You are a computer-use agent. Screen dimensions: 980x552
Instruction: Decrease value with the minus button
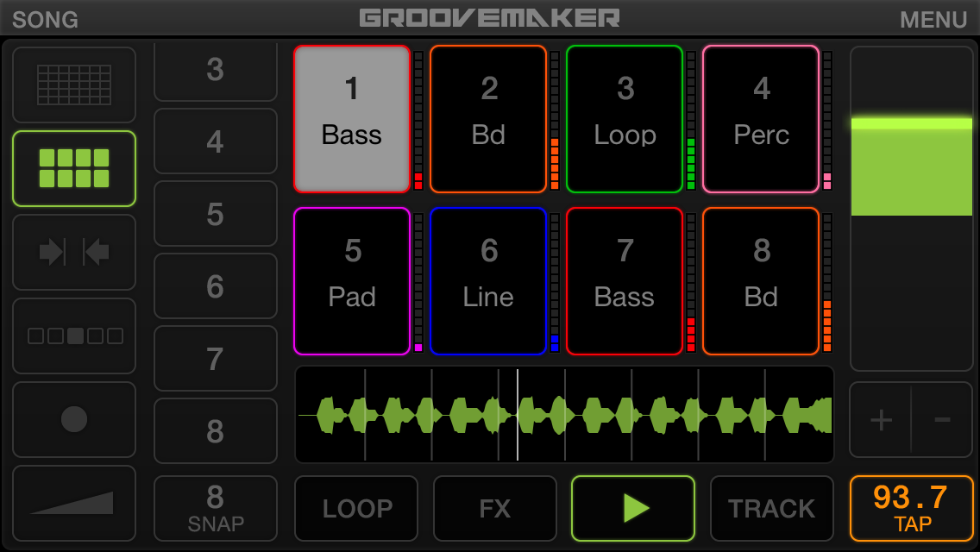942,419
